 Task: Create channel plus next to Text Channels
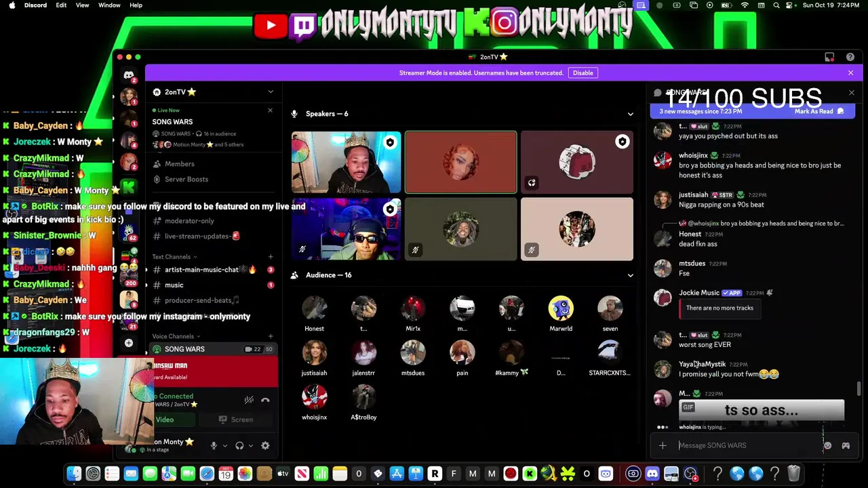(271, 257)
